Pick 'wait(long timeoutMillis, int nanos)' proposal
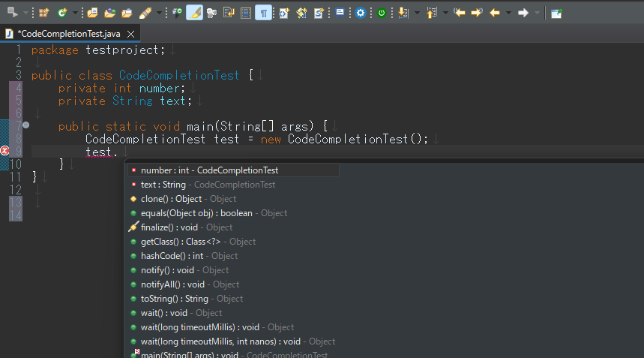Viewport: 644px width, 358px height. 233,341
